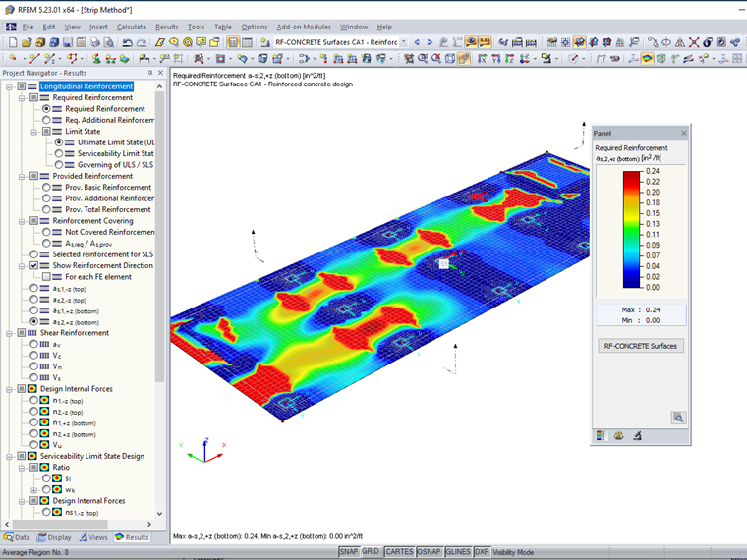
Task: Click the RF-CONCRETE Surfaces button in Panel
Action: [640, 346]
